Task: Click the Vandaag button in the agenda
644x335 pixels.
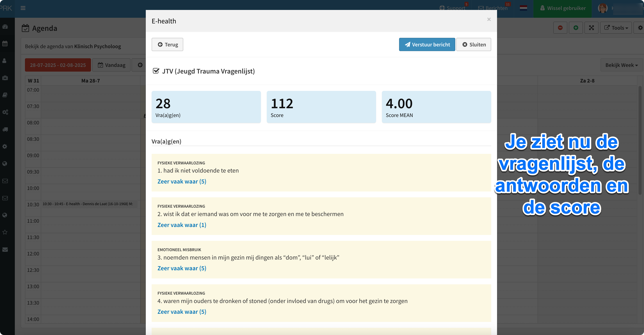Action: (x=111, y=65)
